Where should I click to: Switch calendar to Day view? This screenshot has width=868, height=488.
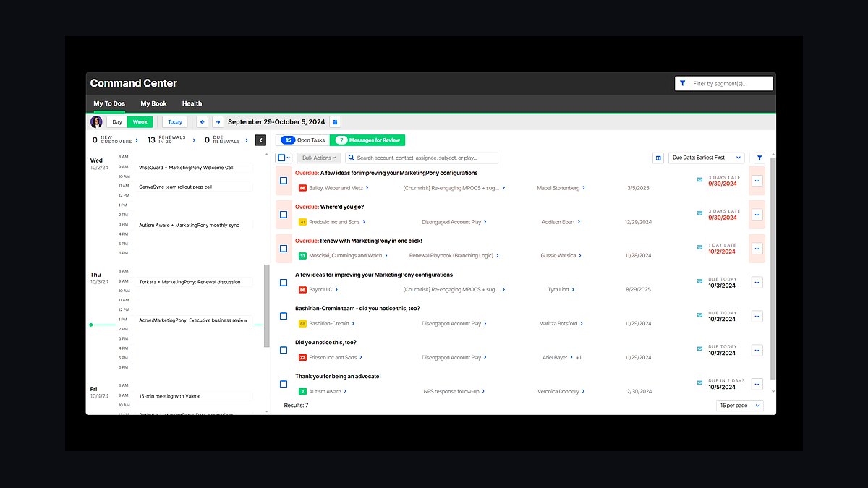click(x=117, y=122)
